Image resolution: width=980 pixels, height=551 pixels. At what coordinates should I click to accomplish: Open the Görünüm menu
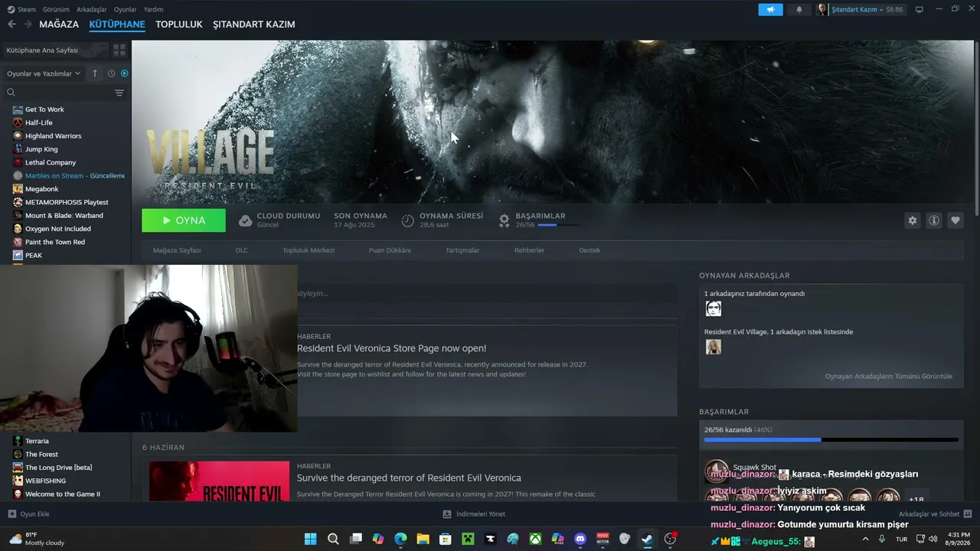point(57,9)
